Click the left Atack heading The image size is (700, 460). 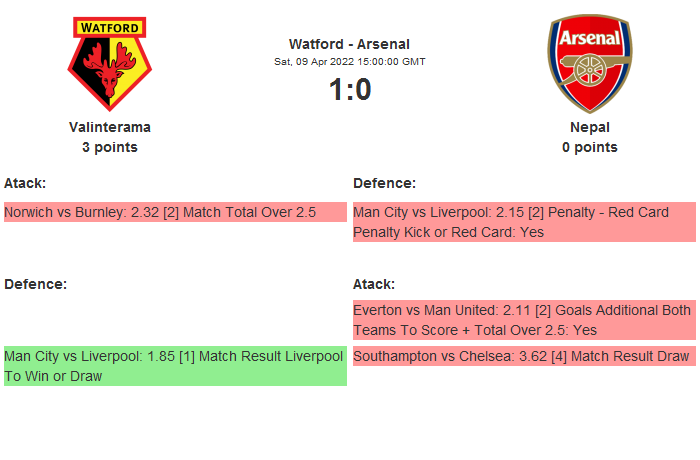tap(25, 183)
